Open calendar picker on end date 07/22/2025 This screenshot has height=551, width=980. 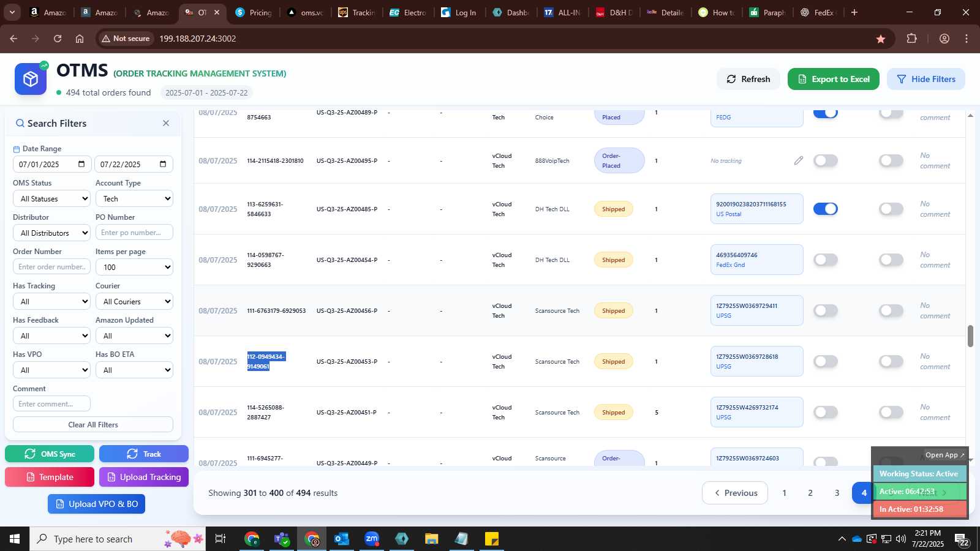pyautogui.click(x=163, y=164)
